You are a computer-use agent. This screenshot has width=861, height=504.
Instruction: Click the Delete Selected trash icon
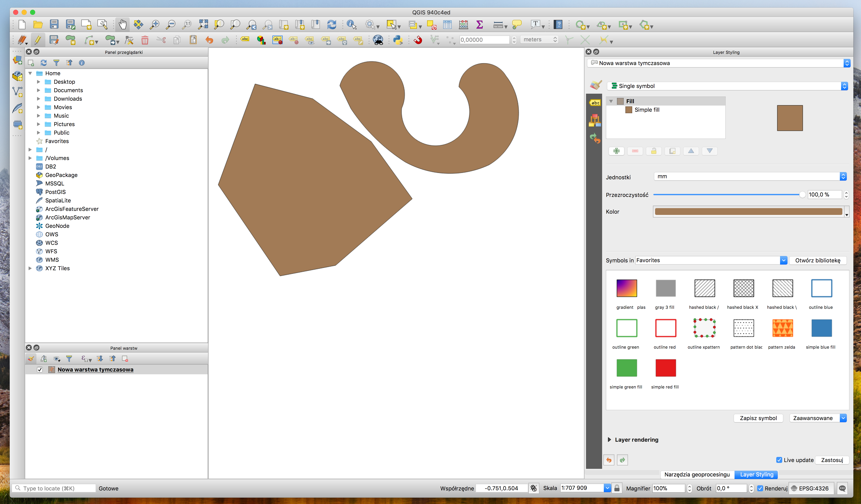[x=145, y=40]
